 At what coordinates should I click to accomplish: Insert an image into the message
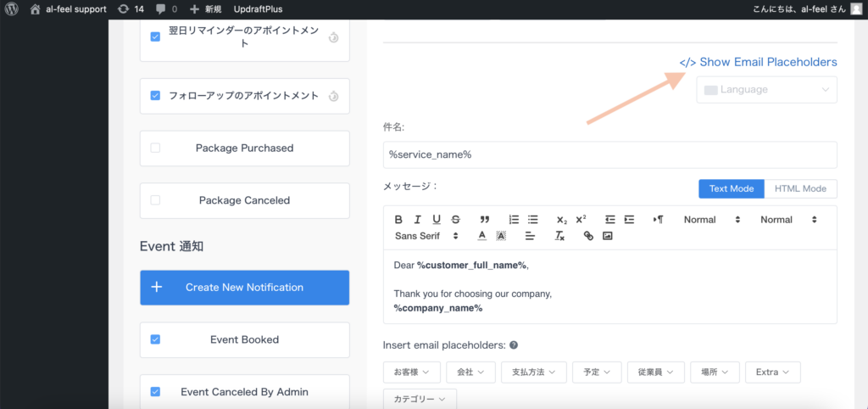click(607, 236)
